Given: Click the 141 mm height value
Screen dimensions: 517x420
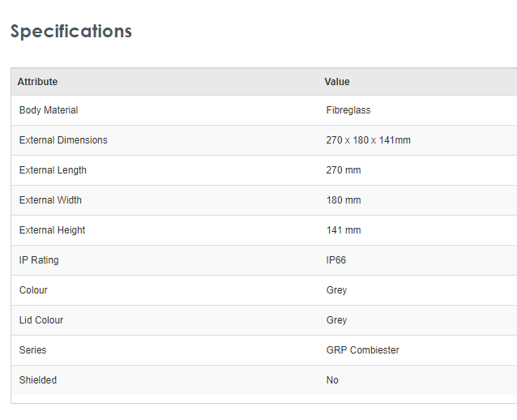Looking at the screenshot, I should pyautogui.click(x=344, y=230).
